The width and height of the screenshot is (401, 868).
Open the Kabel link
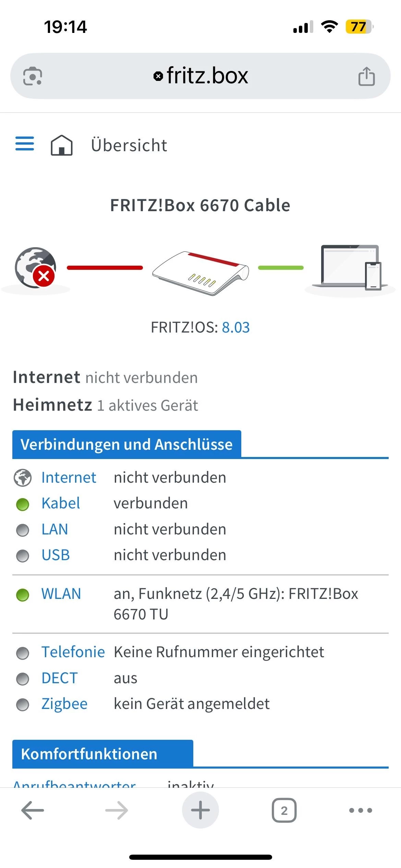click(x=61, y=503)
